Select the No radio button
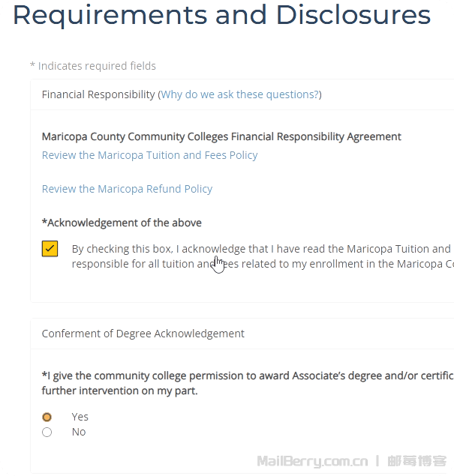 [x=47, y=432]
